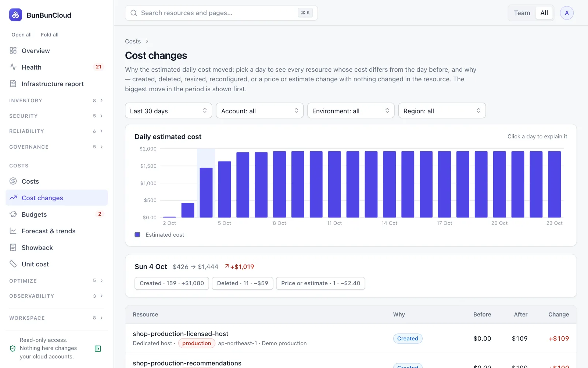Collapse the sidebar with the panel icon

98,348
